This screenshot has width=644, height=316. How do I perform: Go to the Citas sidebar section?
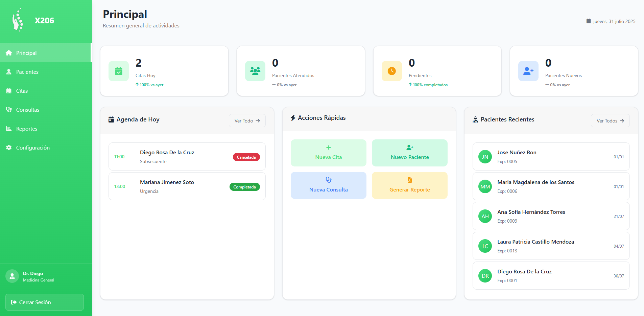point(22,91)
